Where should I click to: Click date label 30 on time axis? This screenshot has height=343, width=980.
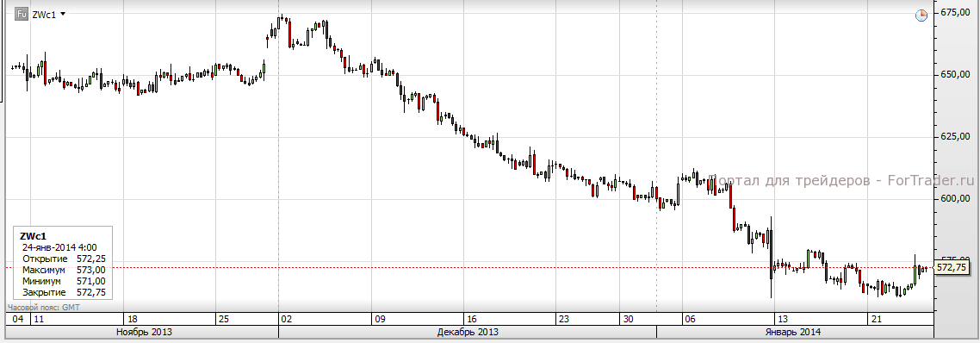pos(629,319)
